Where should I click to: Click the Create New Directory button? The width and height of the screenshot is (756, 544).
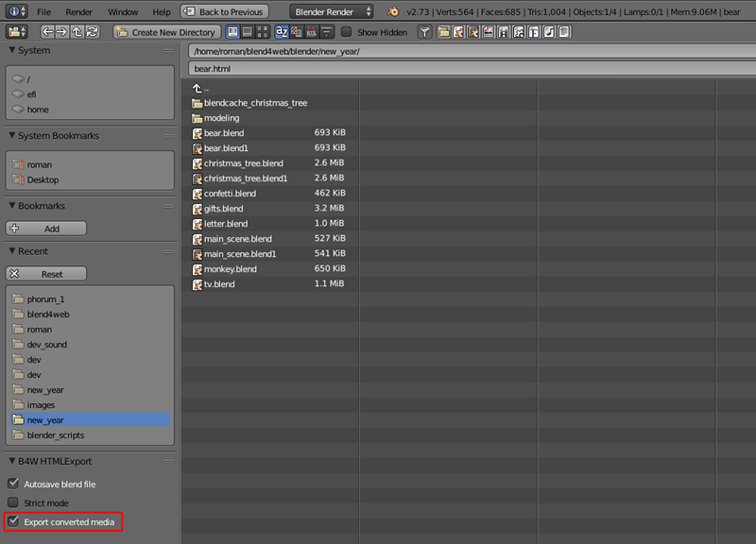165,32
